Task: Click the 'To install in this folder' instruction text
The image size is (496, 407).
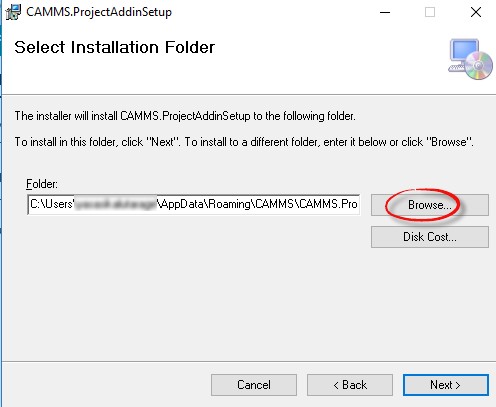Action: [244, 142]
